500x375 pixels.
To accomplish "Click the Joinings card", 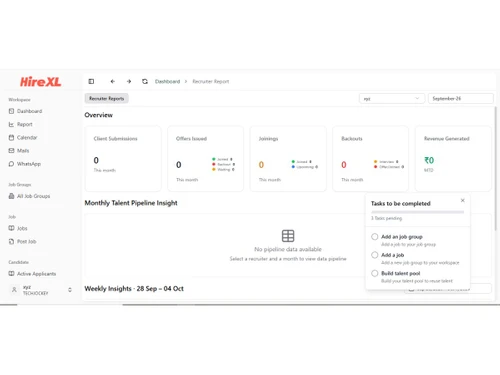I will point(288,158).
